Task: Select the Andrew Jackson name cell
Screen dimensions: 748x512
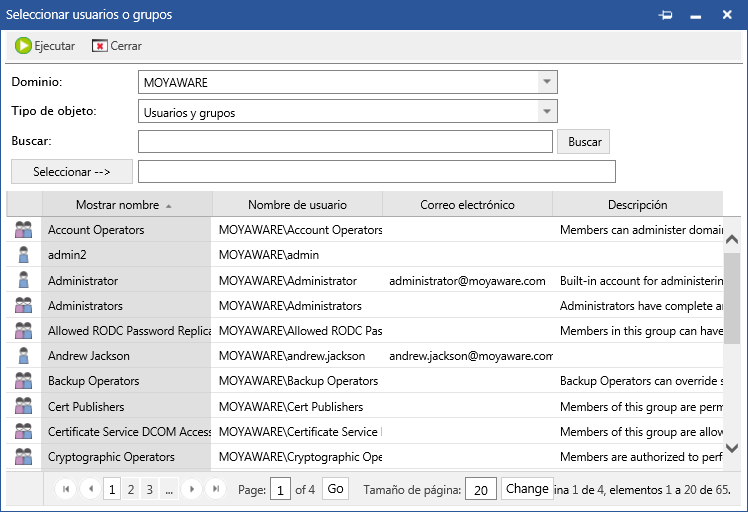Action: (x=126, y=355)
